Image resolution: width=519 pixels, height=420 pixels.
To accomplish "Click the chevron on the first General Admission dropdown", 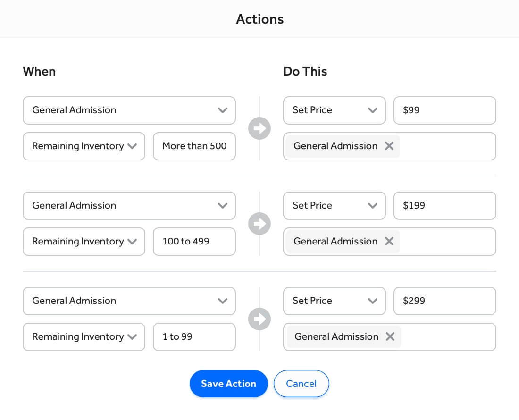I will pyautogui.click(x=222, y=110).
